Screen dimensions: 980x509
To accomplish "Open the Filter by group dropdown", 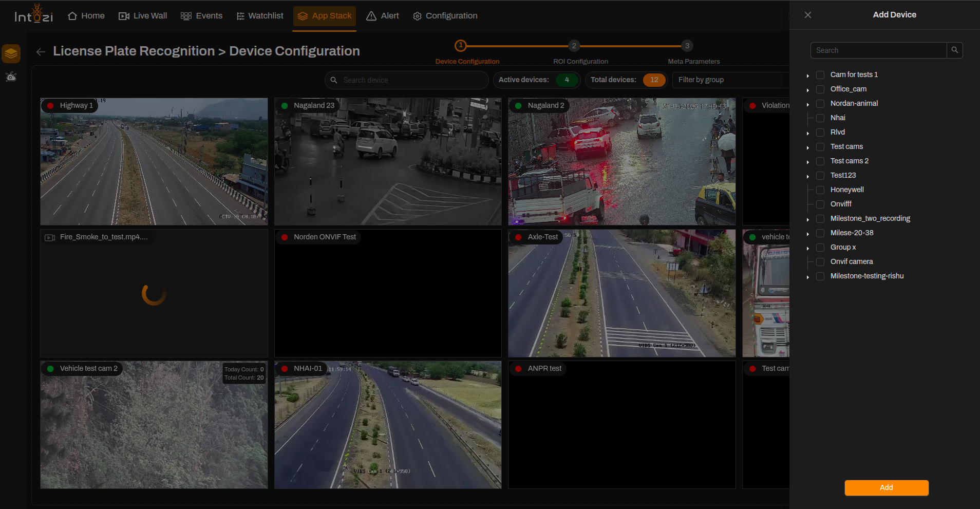I will [x=731, y=80].
